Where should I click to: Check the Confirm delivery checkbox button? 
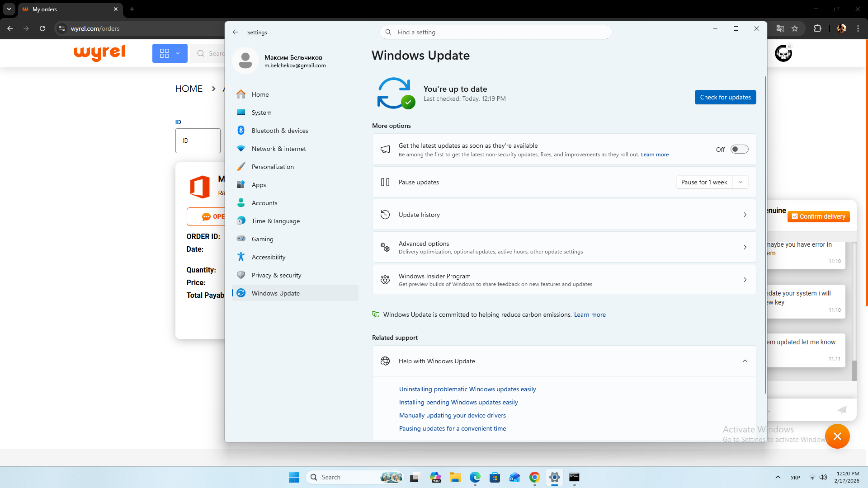[x=819, y=216]
